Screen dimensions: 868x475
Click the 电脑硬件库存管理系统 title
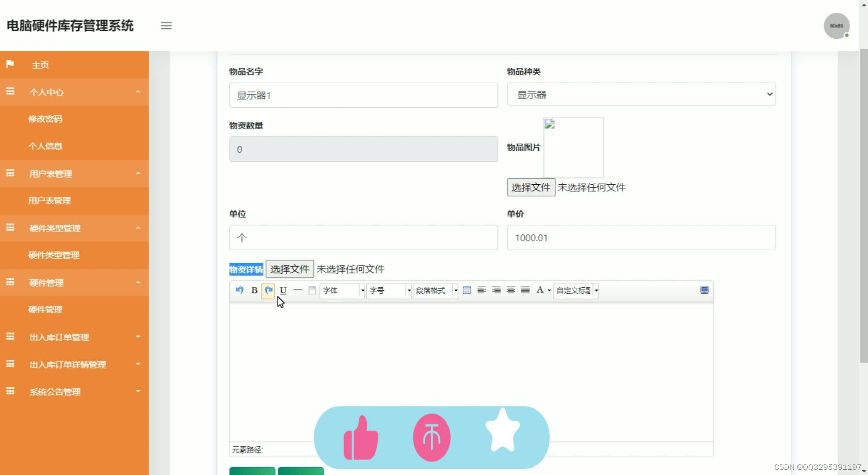(x=70, y=26)
